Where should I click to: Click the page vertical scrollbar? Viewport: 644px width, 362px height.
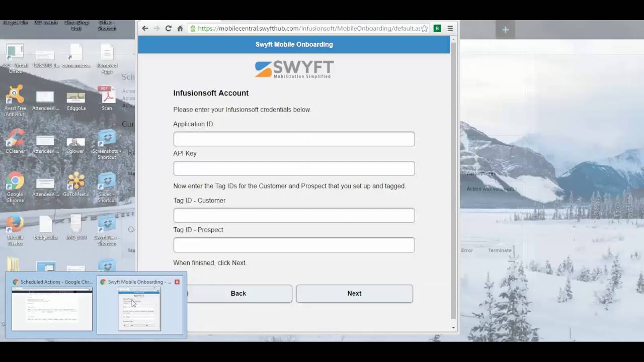tap(453, 181)
